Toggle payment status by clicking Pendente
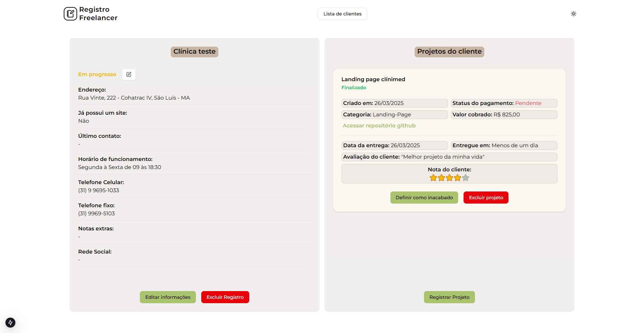This screenshot has height=333, width=644. point(528,103)
